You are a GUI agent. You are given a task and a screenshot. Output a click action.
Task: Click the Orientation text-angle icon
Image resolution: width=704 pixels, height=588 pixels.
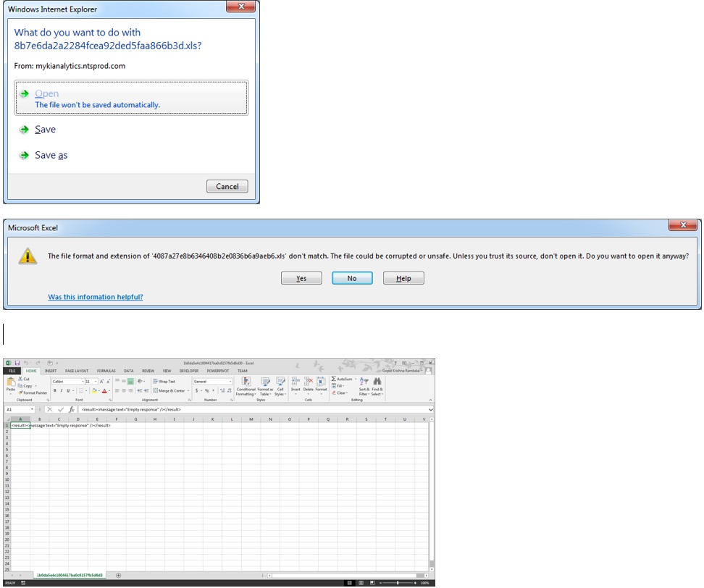click(141, 381)
